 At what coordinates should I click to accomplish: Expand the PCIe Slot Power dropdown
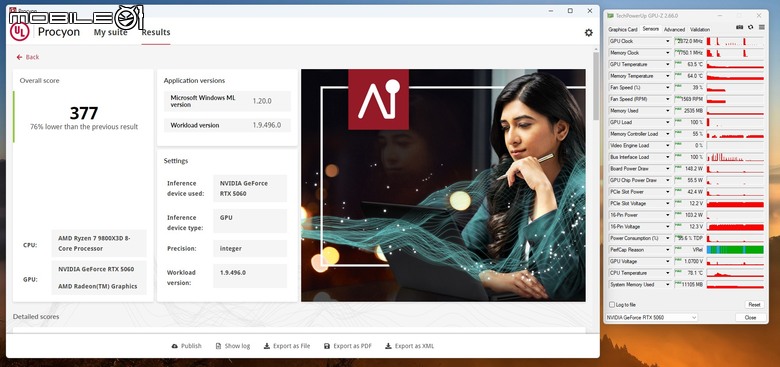pyautogui.click(x=668, y=192)
